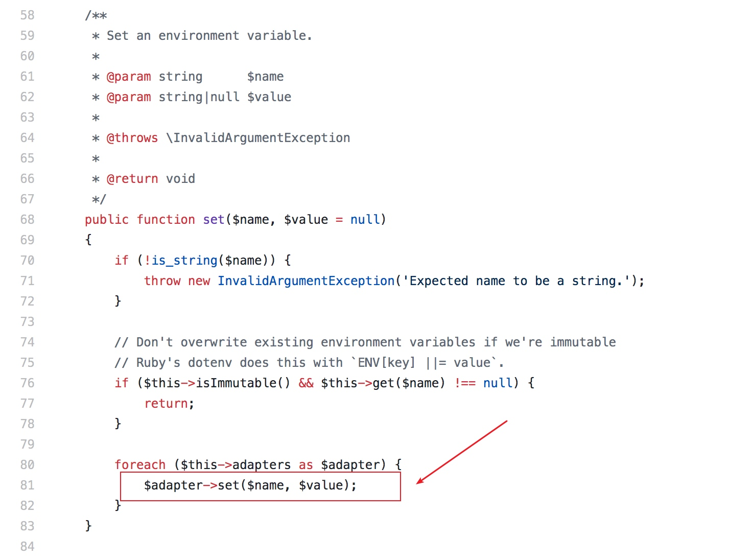Click the 'foreach' keyword
This screenshot has width=752, height=560.
click(140, 465)
